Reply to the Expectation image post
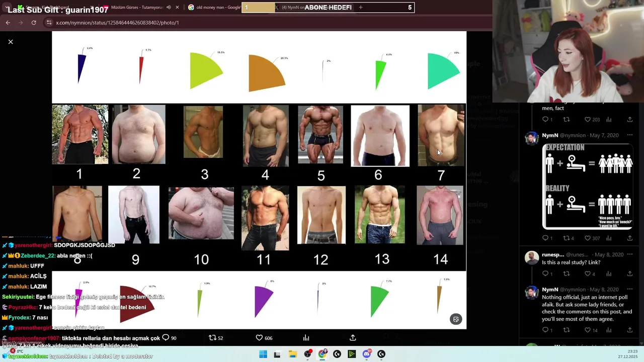The height and width of the screenshot is (362, 644). pos(547,238)
